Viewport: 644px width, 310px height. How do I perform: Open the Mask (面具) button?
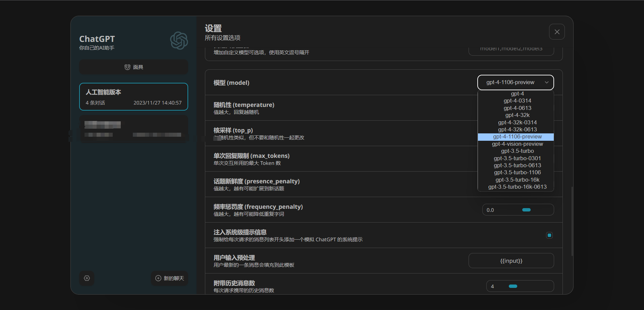(x=133, y=67)
